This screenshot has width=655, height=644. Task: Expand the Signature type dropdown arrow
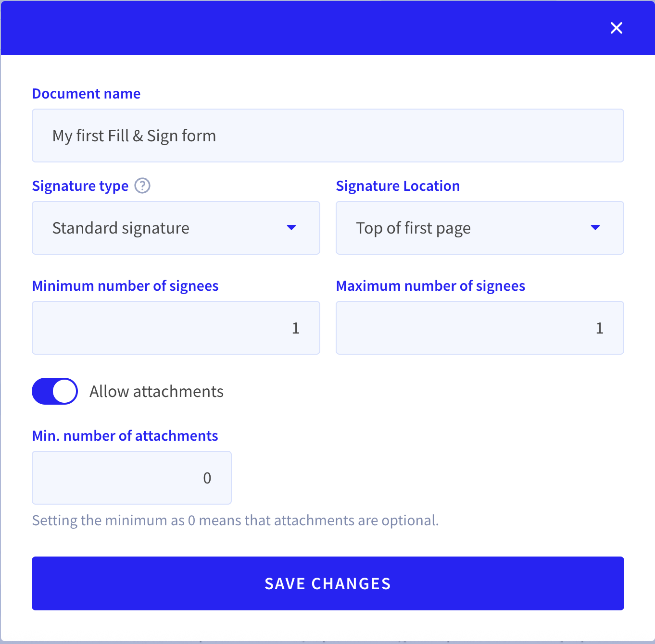pos(291,227)
